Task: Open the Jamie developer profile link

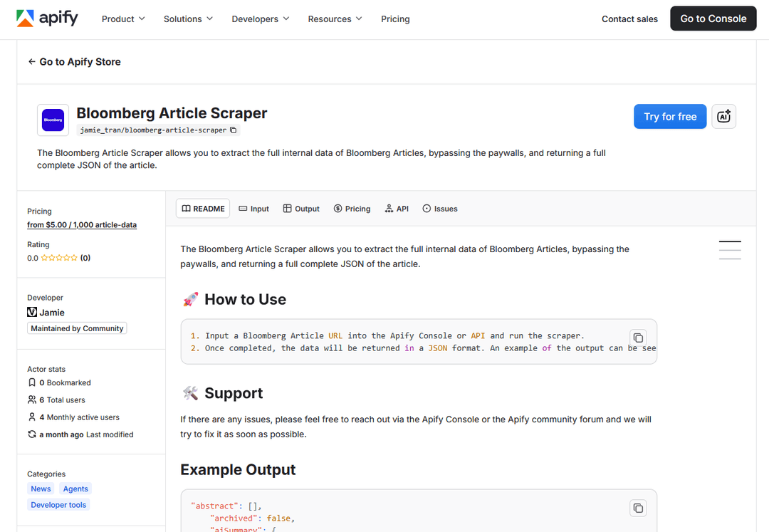Action: 52,313
